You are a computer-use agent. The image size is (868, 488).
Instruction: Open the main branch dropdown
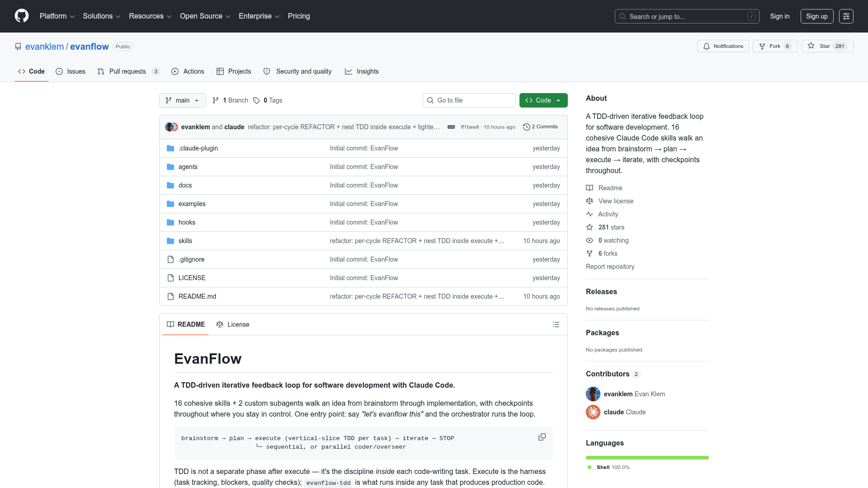182,100
